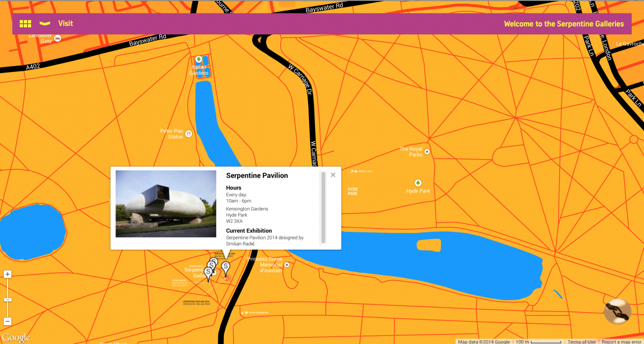
Task: Click the "Serpentine Pavilion" info window title
Action: 257,175
